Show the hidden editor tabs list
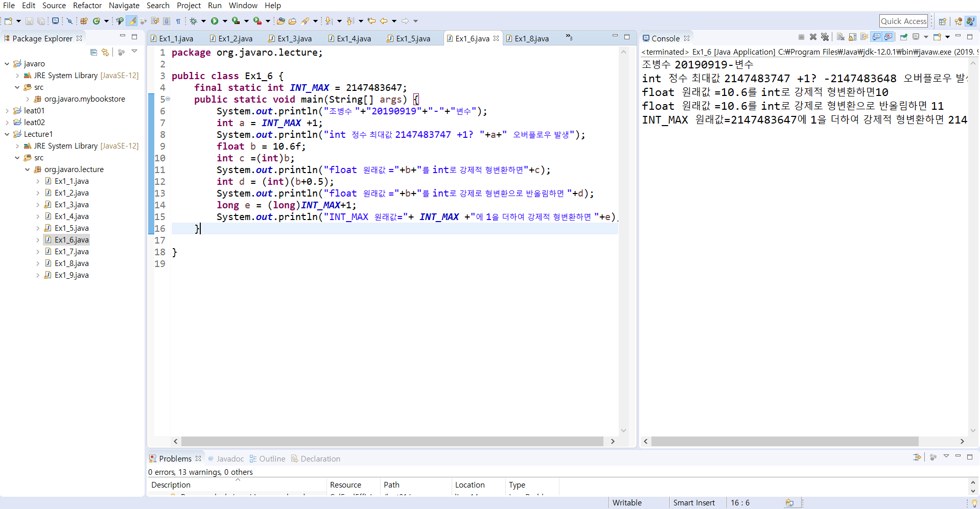The image size is (980, 509). pyautogui.click(x=569, y=37)
